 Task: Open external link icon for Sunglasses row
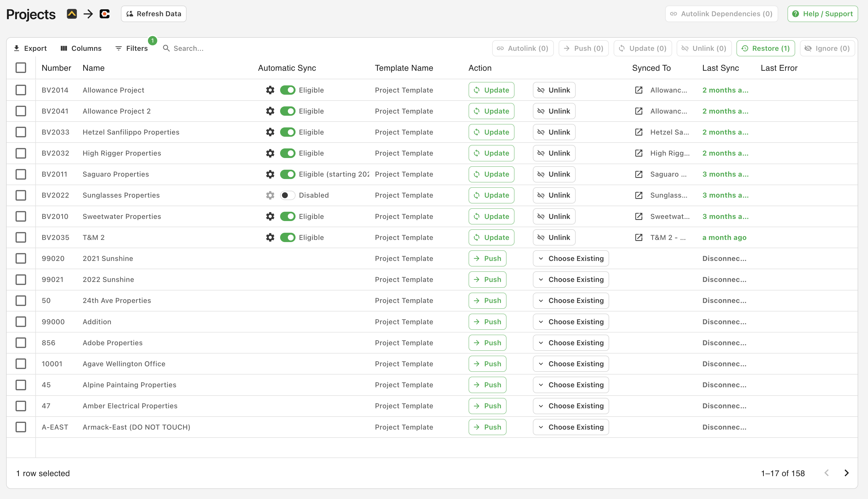pyautogui.click(x=639, y=195)
